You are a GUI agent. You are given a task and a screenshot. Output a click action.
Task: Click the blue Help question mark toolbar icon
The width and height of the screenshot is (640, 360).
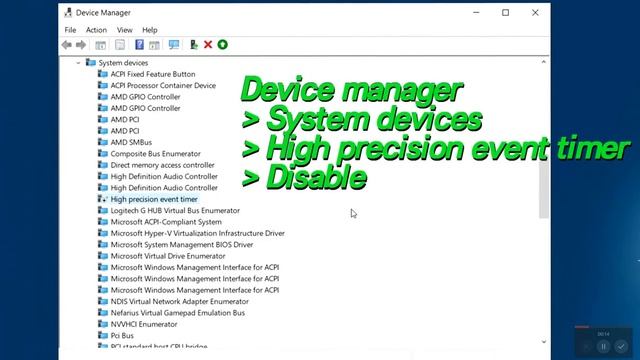(139, 44)
